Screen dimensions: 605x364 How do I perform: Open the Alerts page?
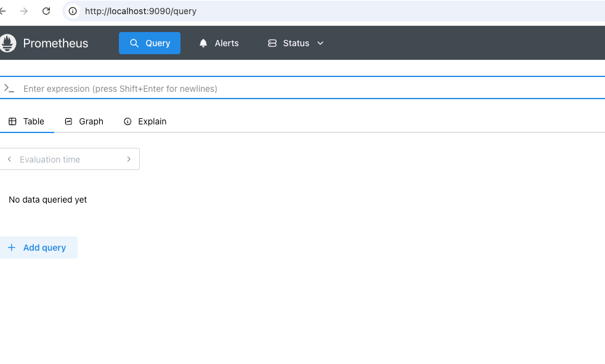tap(219, 43)
